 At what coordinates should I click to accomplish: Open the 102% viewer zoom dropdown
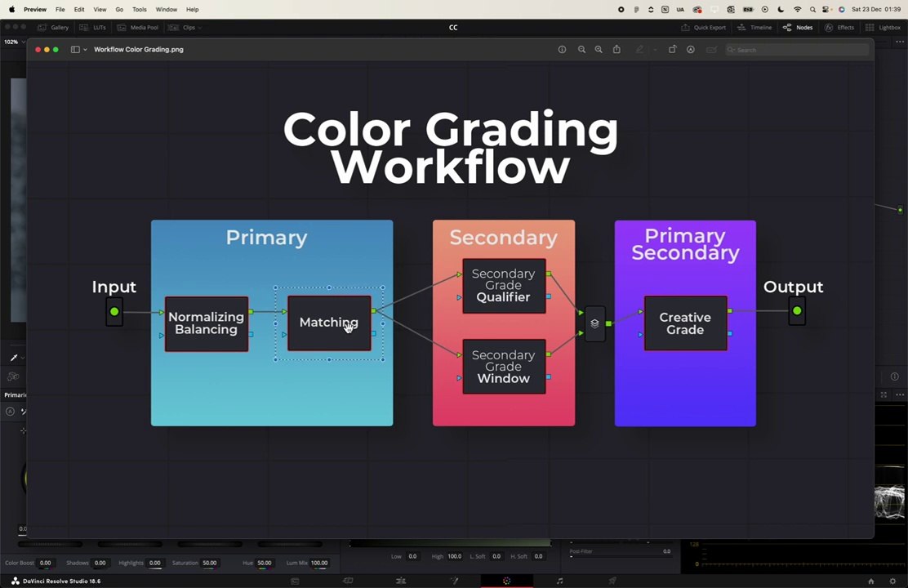point(14,42)
